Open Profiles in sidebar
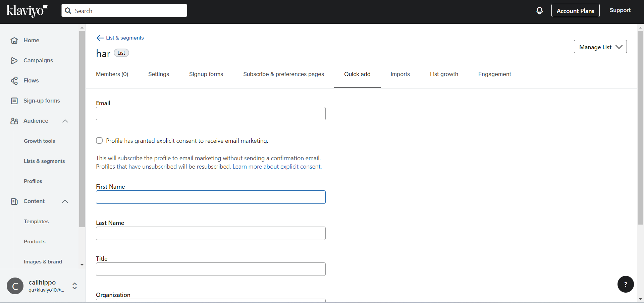This screenshot has height=303, width=644. [x=33, y=181]
